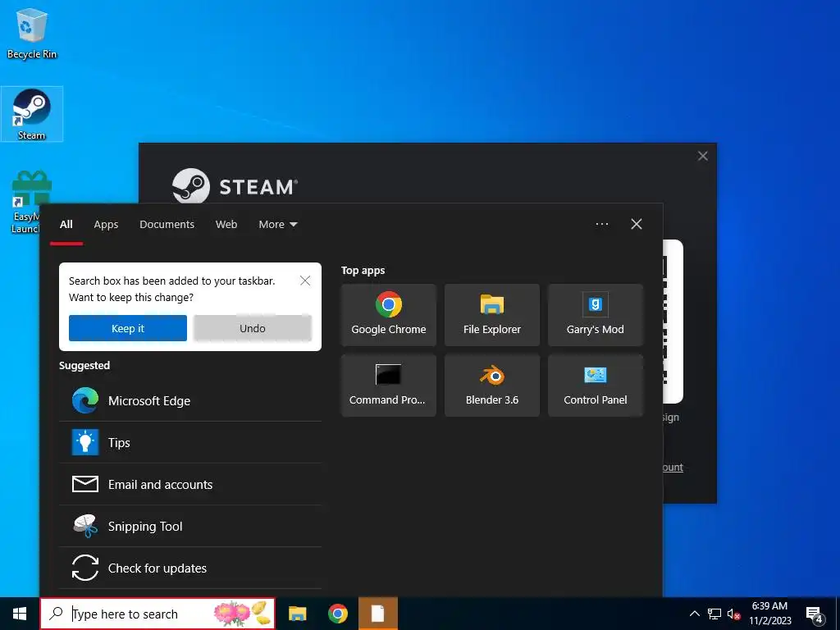
Task: Open Google Chrome from the taskbar
Action: tap(337, 614)
